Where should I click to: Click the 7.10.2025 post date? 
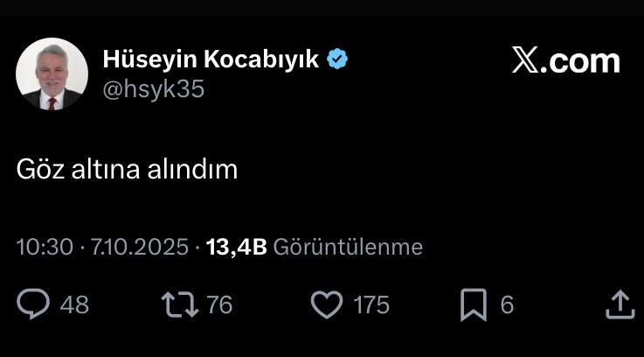140,247
